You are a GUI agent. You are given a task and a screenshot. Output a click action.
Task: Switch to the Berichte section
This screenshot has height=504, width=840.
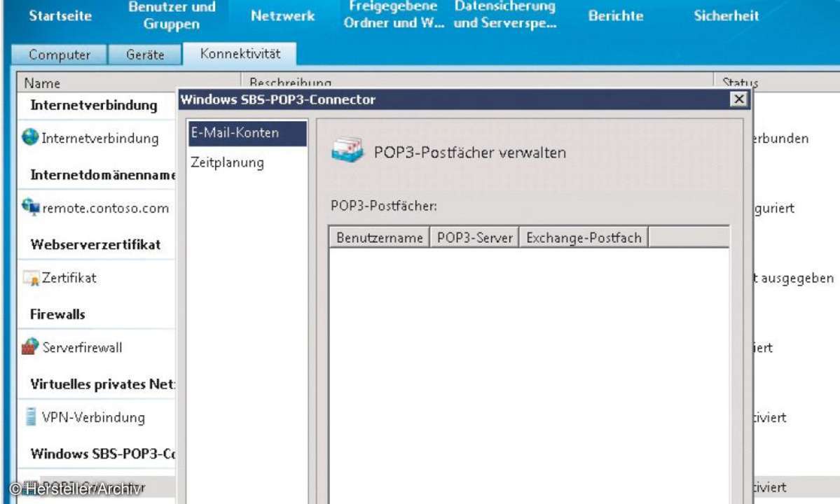[616, 15]
